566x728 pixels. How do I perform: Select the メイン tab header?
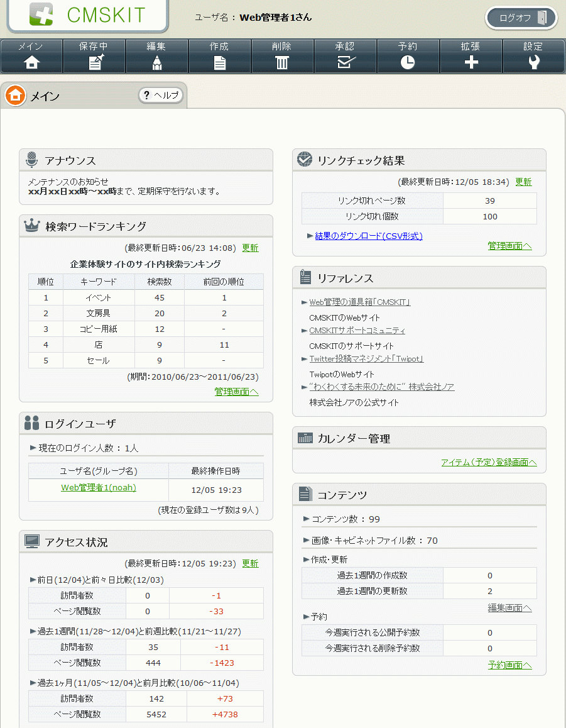coord(44,96)
